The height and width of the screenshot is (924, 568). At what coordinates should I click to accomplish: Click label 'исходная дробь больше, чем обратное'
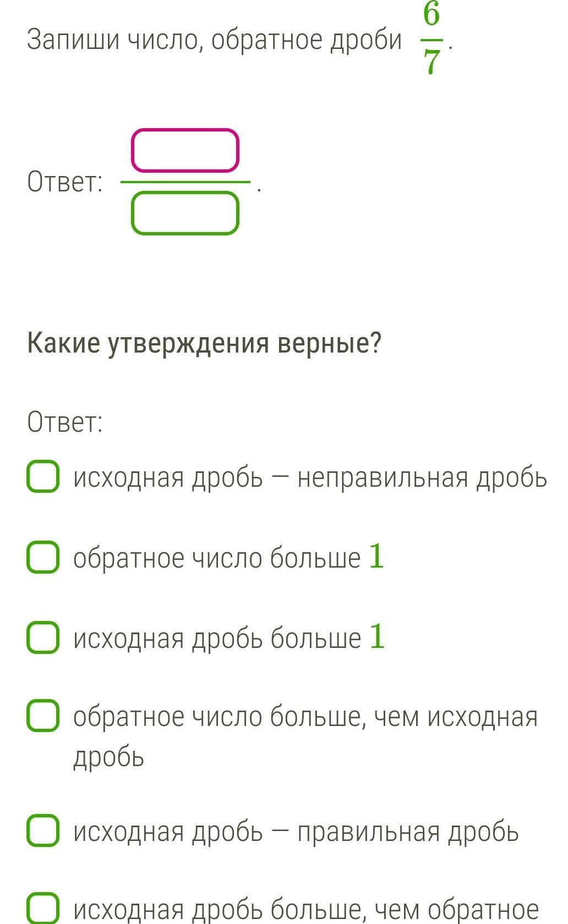click(x=306, y=909)
